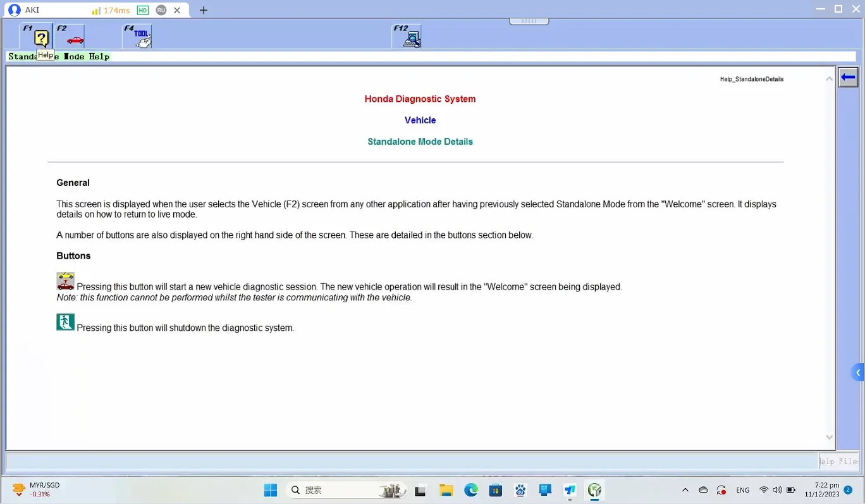Screen dimensions: 865x504
Task: Click the AKI user avatar icon
Action: coord(14,10)
